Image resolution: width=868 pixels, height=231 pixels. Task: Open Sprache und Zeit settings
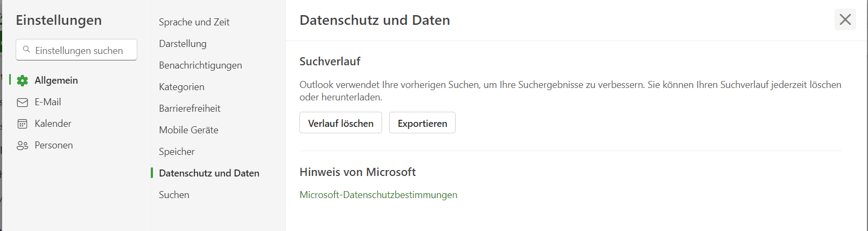point(194,22)
